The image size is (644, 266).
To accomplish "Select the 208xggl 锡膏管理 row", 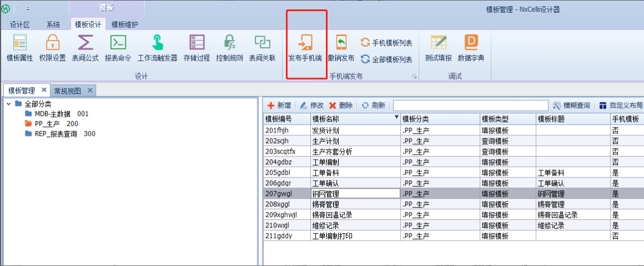I will [356, 204].
